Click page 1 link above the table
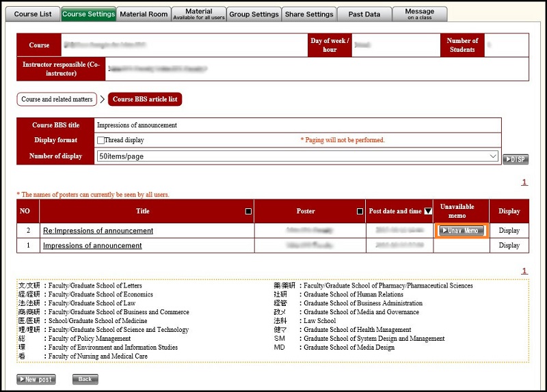Viewport: 547px width, 392px height. point(524,182)
